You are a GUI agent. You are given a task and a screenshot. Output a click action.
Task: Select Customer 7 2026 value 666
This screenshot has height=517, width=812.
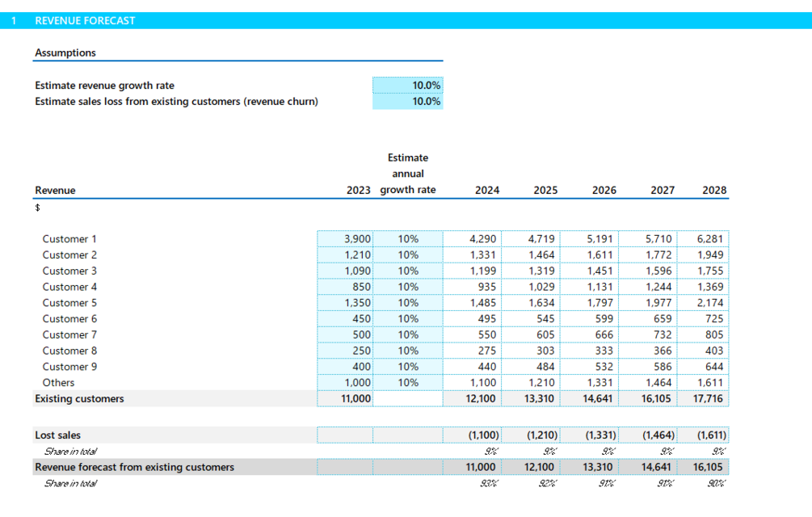tap(589, 334)
